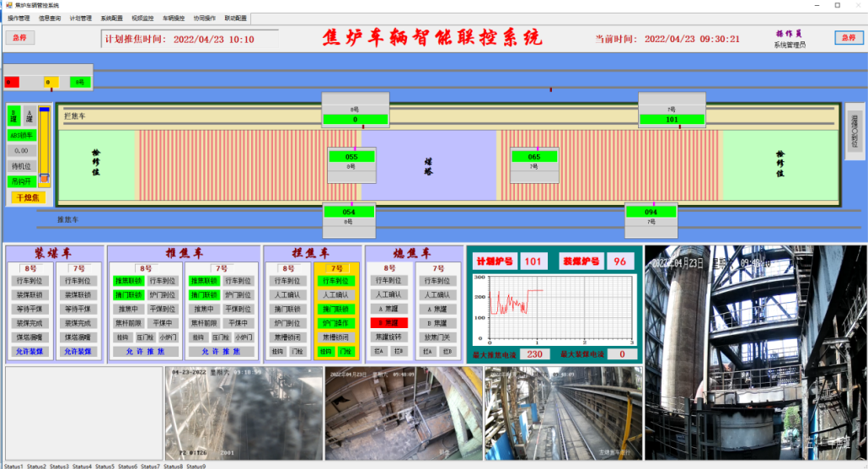Screen dimensions: 868x469
Task: Select the 094 pusher car marker
Action: [x=651, y=220]
